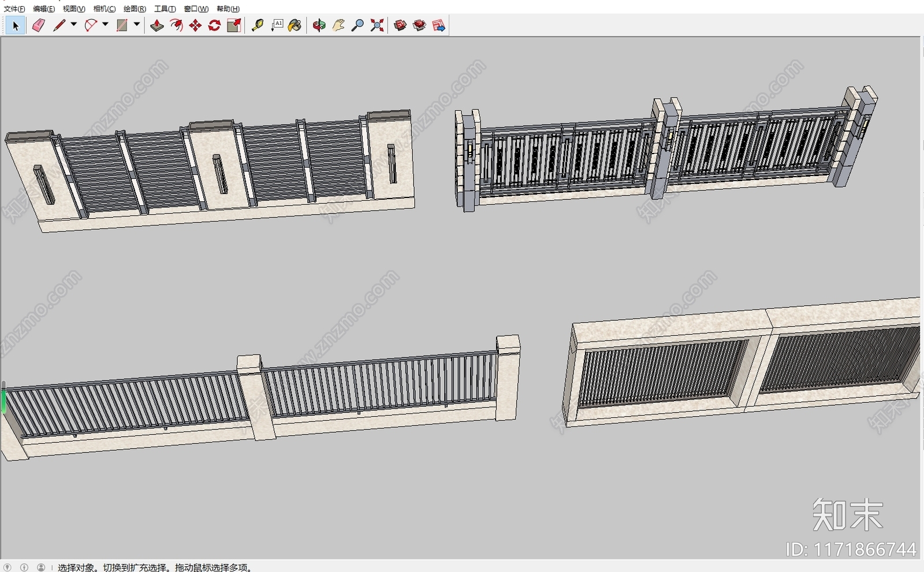
Task: Select the Scale tool
Action: (x=234, y=25)
